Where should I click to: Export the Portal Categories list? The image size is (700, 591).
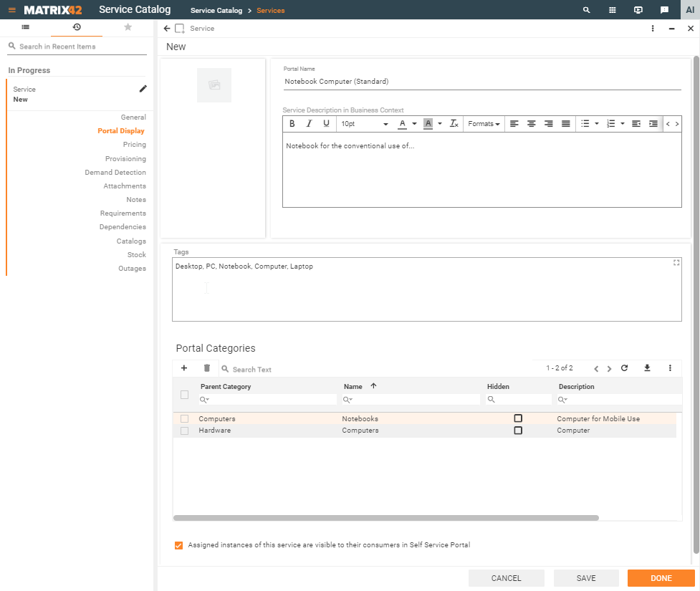(647, 367)
